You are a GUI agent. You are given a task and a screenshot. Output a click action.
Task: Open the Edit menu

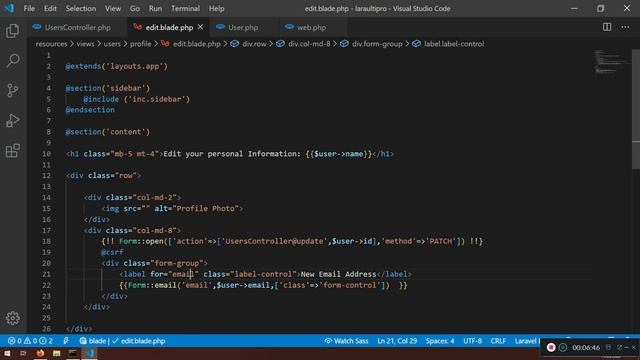[x=50, y=9]
